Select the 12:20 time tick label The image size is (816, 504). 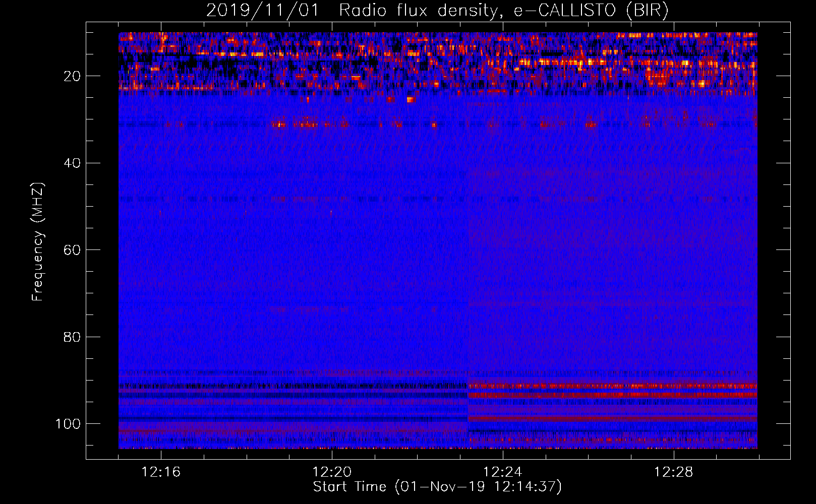pos(332,472)
